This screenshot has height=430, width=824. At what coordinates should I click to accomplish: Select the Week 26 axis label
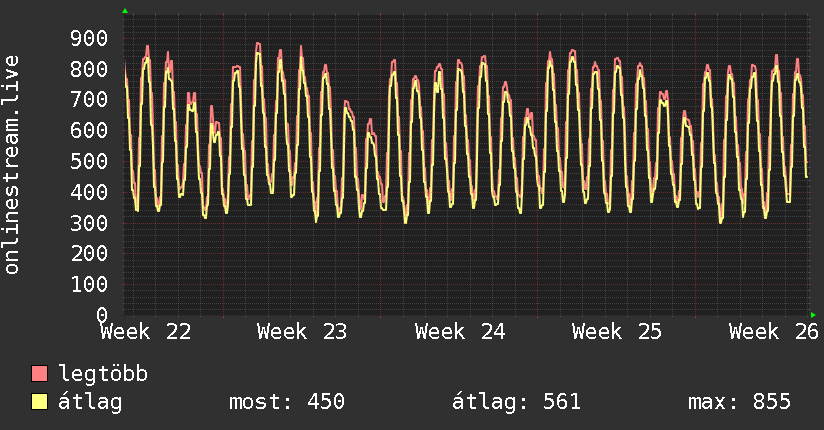click(774, 332)
